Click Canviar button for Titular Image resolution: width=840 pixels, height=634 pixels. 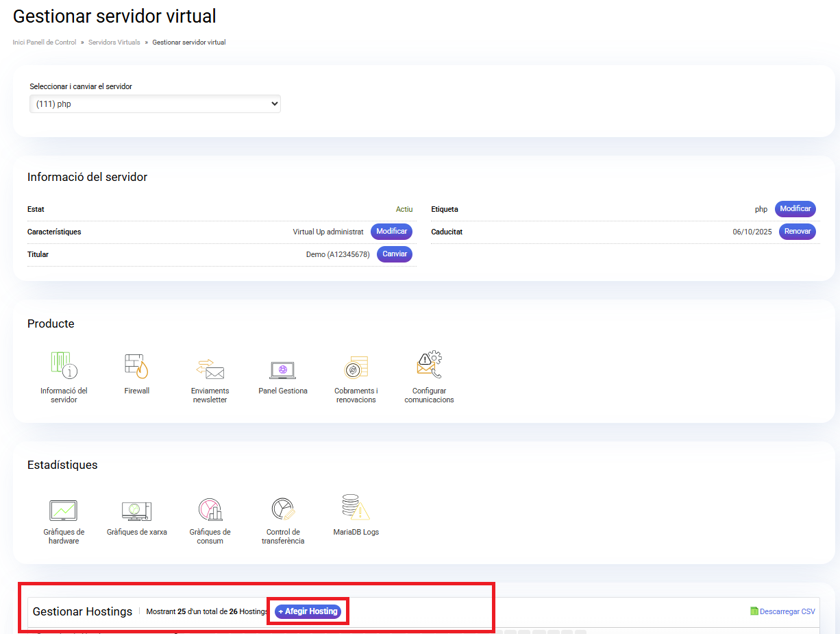coord(394,254)
